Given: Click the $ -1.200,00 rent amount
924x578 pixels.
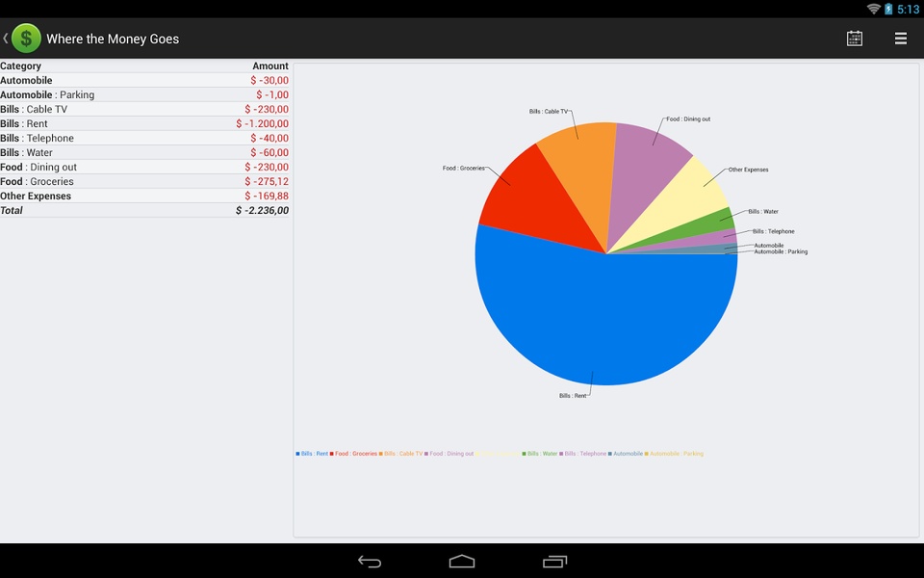Looking at the screenshot, I should [x=262, y=124].
